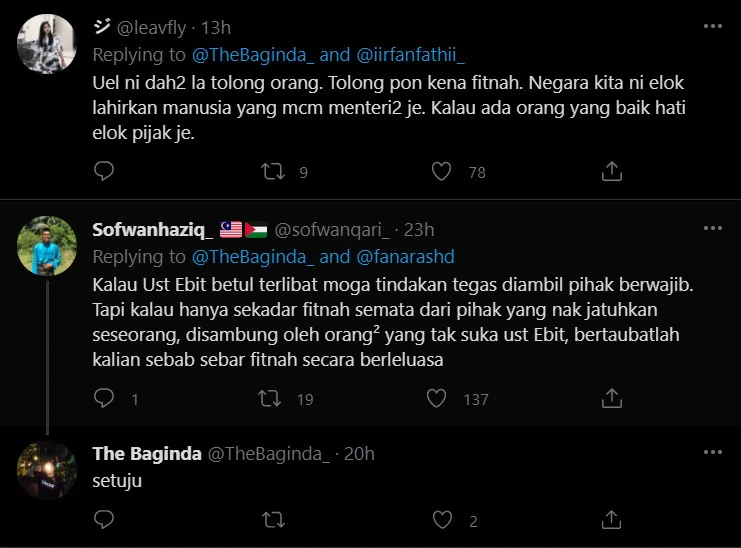Open more options for The Baginda's tweet
Viewport: 741px width, 548px height.
click(x=711, y=453)
